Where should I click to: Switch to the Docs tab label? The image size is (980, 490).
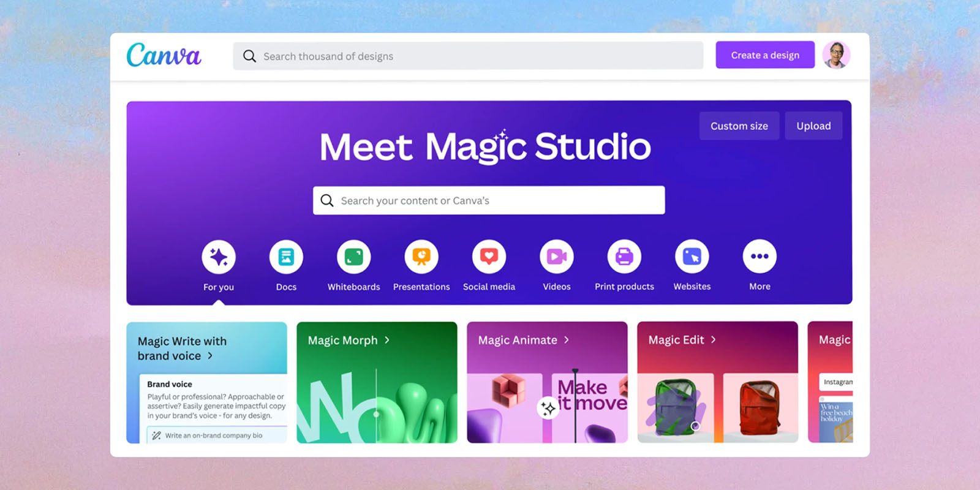coord(286,287)
